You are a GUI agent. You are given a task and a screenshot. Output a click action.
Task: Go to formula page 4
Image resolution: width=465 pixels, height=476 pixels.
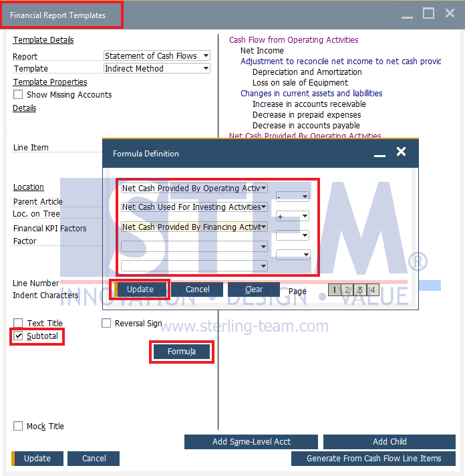point(373,290)
